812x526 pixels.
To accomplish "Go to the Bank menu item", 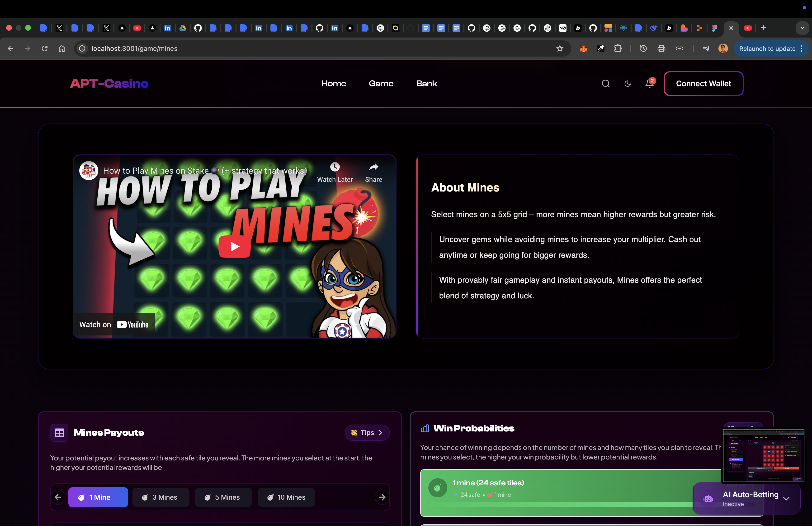I will (x=426, y=84).
